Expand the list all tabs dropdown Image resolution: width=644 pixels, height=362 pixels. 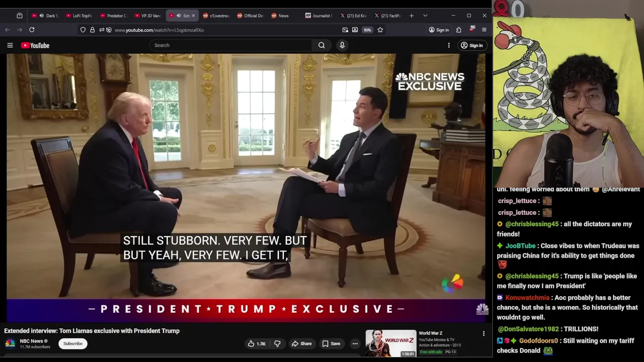[x=425, y=16]
